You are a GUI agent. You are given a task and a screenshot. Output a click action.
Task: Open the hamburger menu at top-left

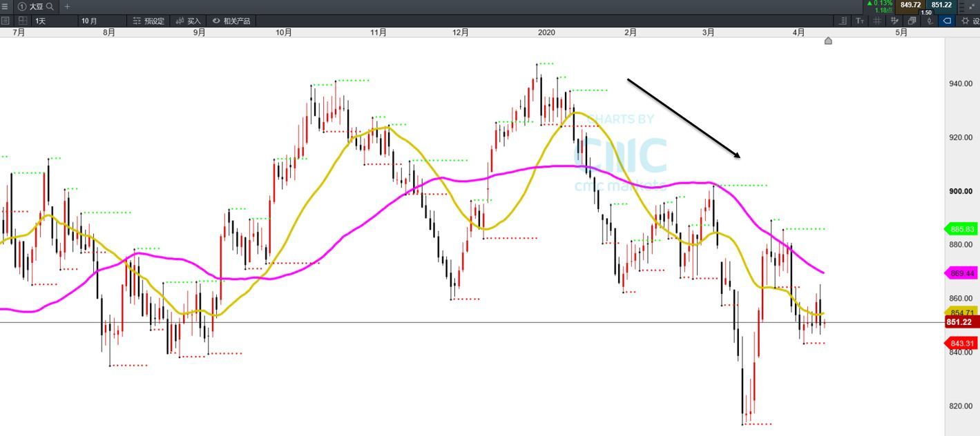point(5,6)
